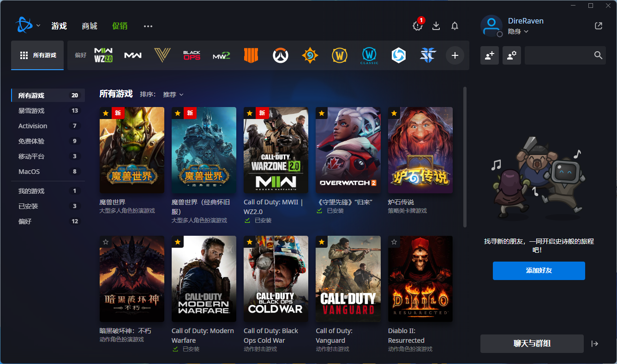The image size is (617, 364).
Task: Open the notifications bell
Action: (455, 26)
